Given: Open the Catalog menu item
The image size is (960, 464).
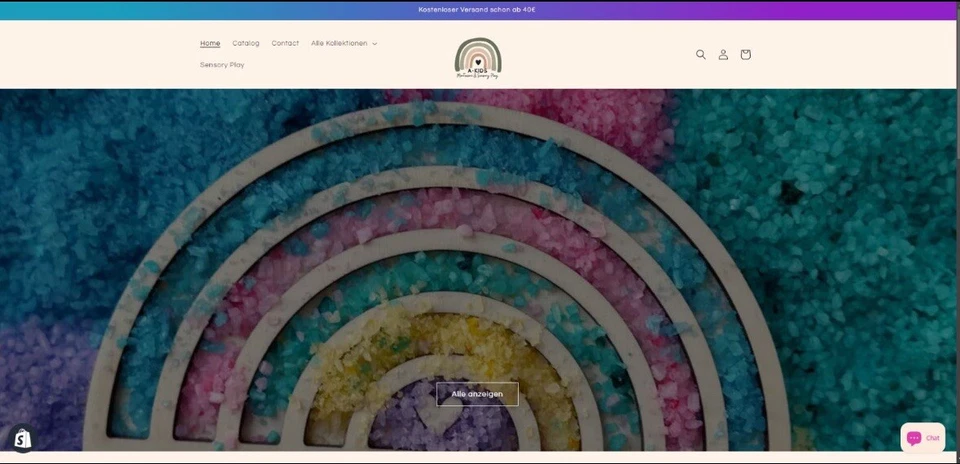Looking at the screenshot, I should point(246,43).
